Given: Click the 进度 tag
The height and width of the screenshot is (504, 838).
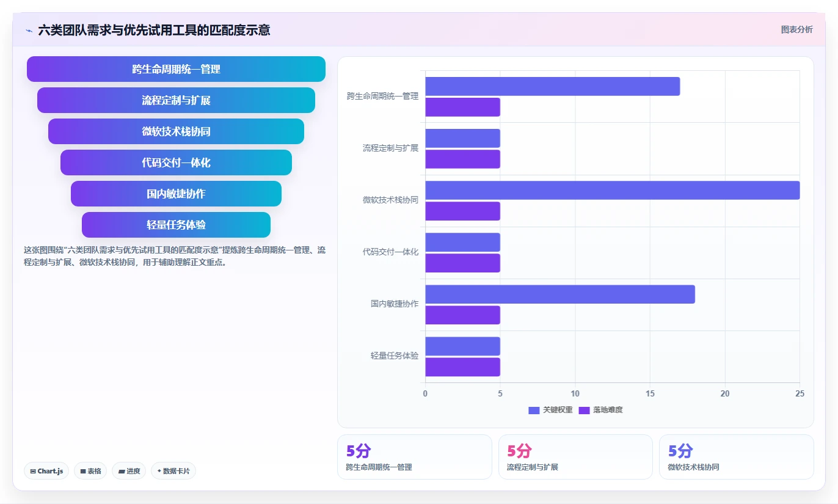Looking at the screenshot, I should [129, 471].
